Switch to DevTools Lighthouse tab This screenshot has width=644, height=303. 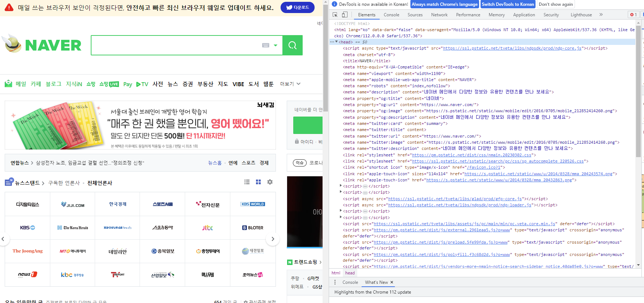point(581,15)
